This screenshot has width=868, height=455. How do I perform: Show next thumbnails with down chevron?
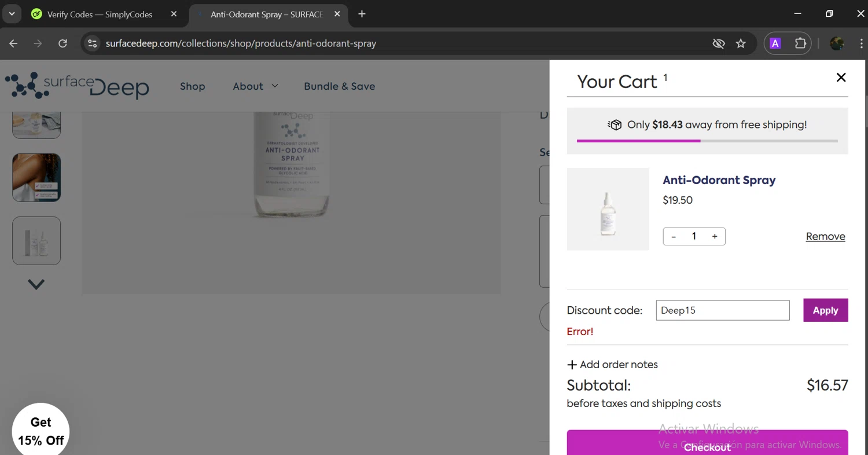coord(36,284)
